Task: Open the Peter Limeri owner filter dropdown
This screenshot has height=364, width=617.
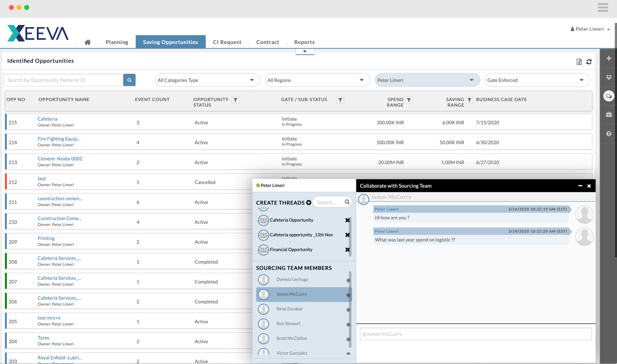Action: click(427, 80)
